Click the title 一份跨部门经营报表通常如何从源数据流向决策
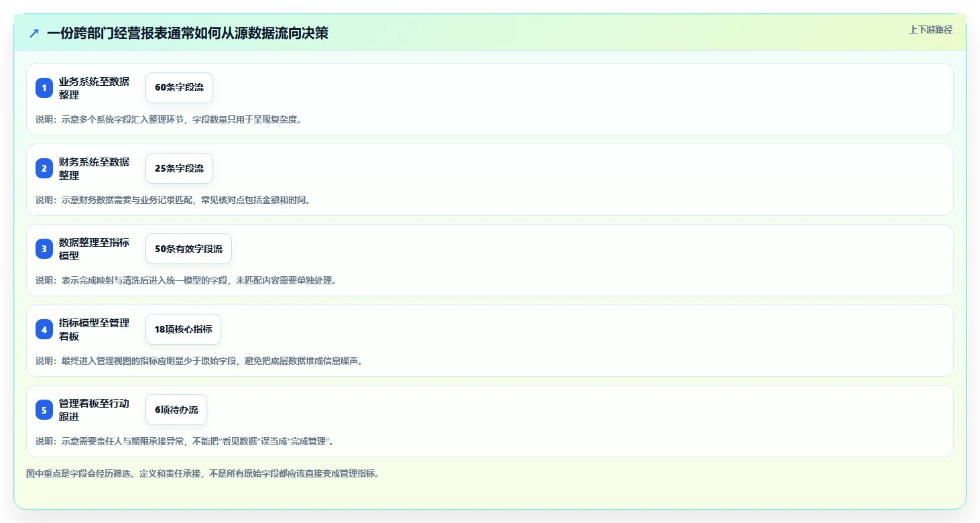The image size is (980, 523). click(x=188, y=33)
